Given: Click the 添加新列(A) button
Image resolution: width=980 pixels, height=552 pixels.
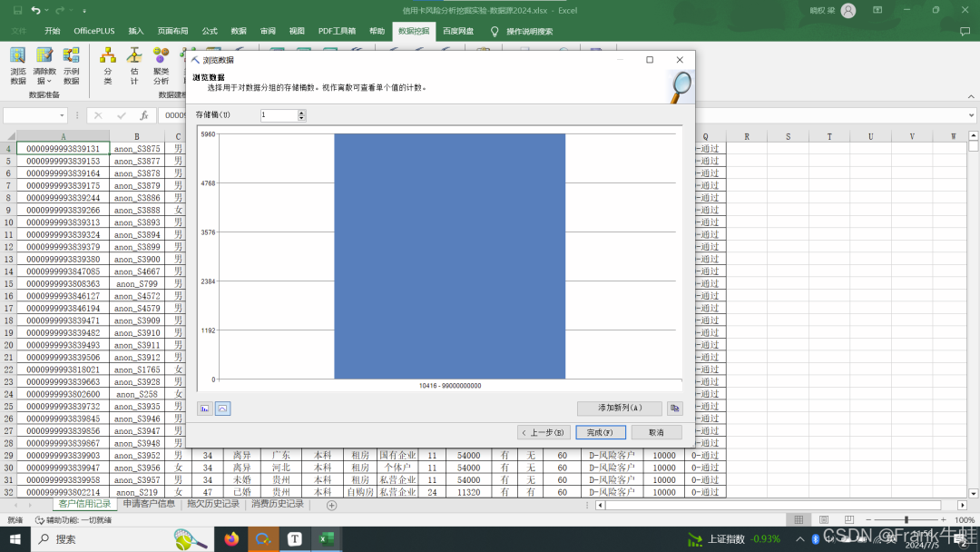Looking at the screenshot, I should coord(620,409).
